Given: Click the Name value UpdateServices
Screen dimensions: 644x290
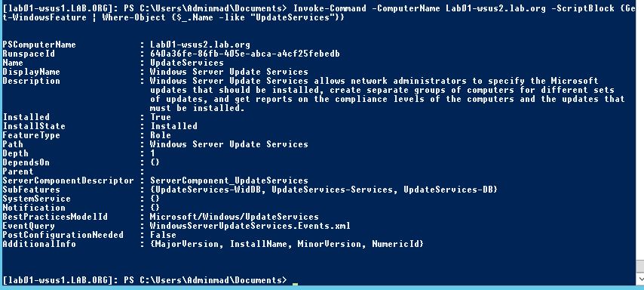Looking at the screenshot, I should click(187, 63).
